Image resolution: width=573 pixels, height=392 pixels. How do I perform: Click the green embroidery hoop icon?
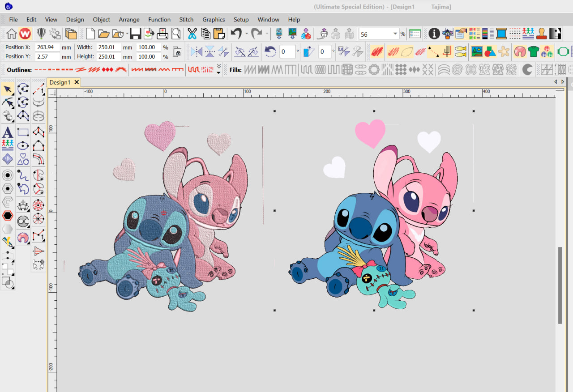coord(563,51)
